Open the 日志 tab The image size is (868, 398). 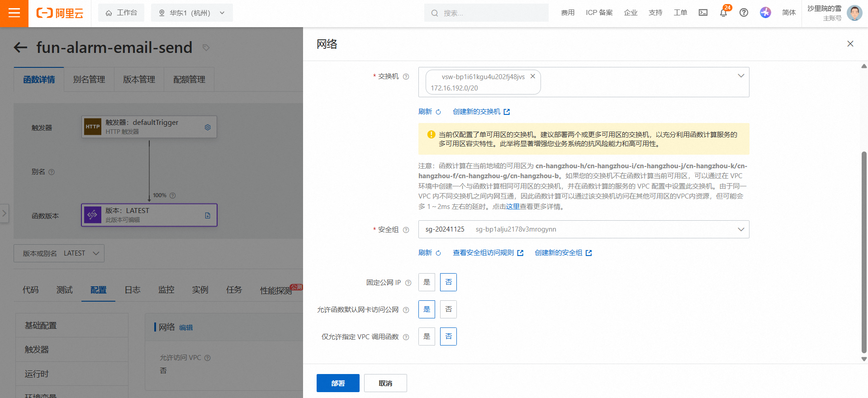133,290
